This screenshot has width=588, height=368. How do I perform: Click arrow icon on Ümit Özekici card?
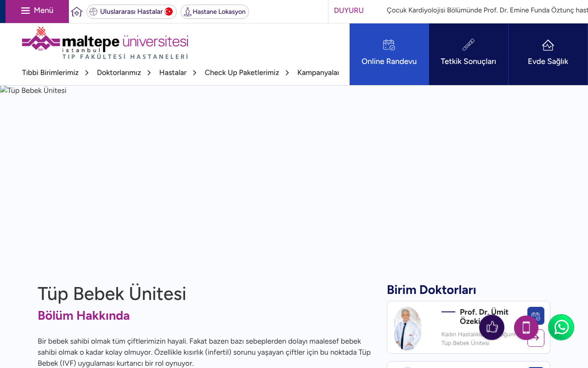[x=536, y=338]
